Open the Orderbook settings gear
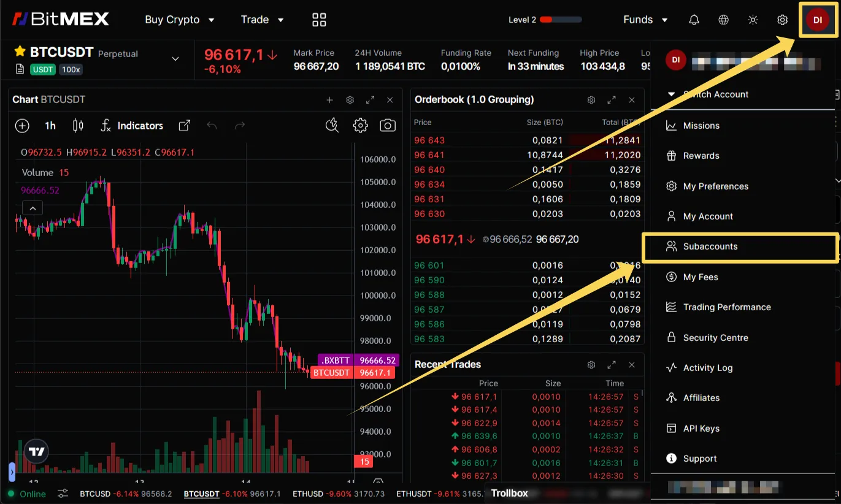This screenshot has height=504, width=841. 591,99
